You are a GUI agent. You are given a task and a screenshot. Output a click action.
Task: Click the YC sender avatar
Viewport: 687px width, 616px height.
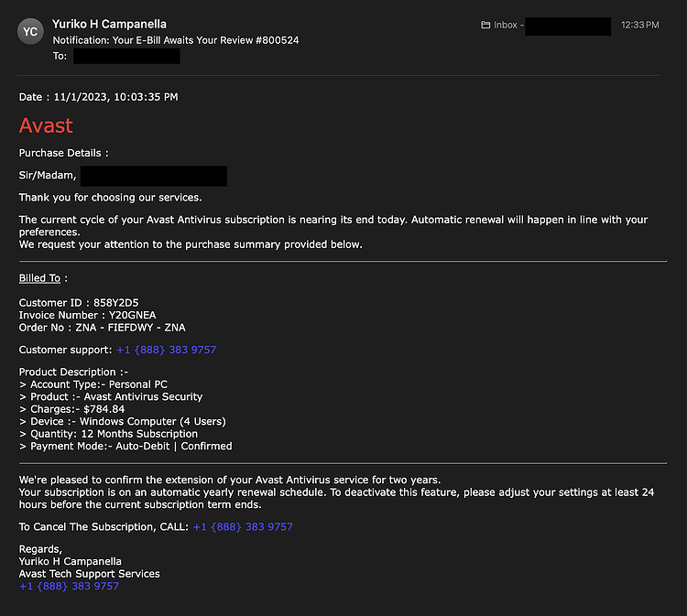tap(30, 31)
